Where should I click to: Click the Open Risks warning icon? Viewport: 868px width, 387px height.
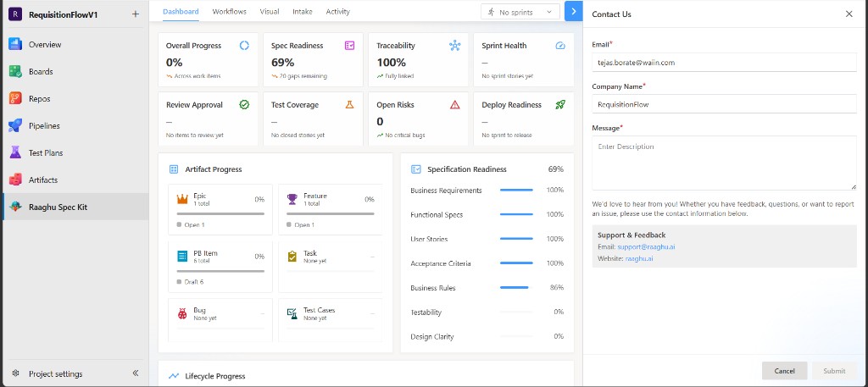coord(454,104)
